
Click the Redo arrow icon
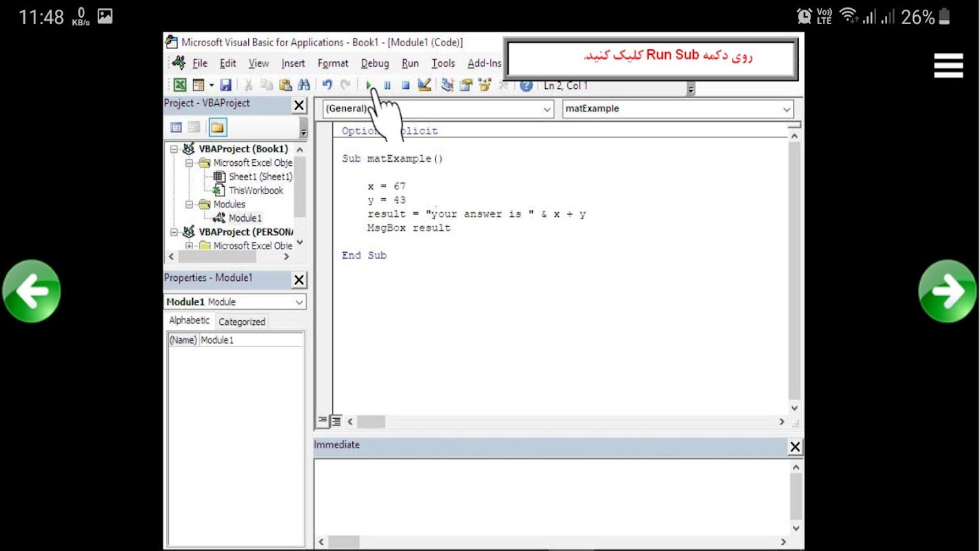[x=345, y=85]
